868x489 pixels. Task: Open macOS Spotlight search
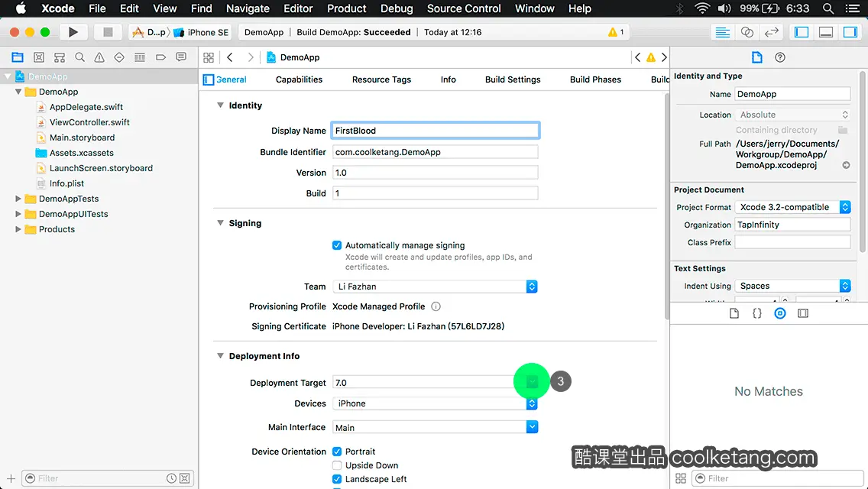[x=828, y=8]
